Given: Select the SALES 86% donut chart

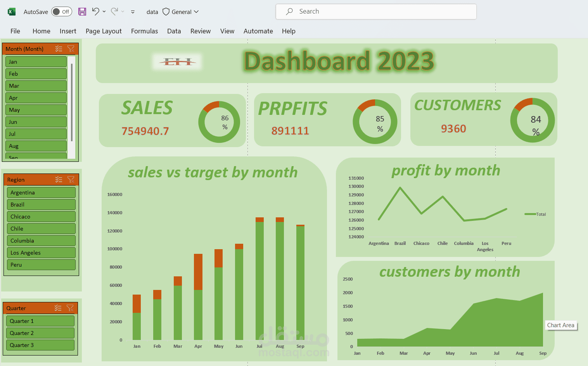Looking at the screenshot, I should point(219,122).
